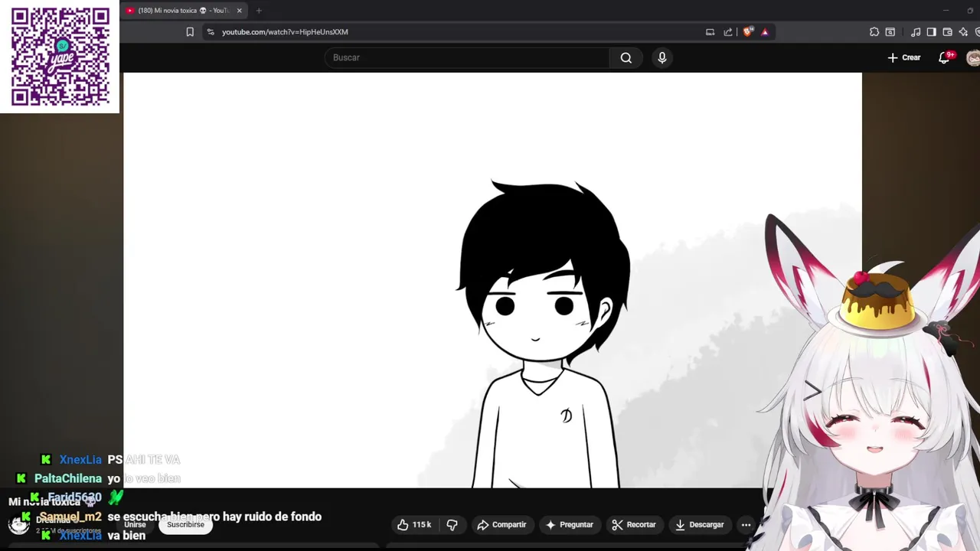
Task: Restore down the browser window
Action: 971,11
